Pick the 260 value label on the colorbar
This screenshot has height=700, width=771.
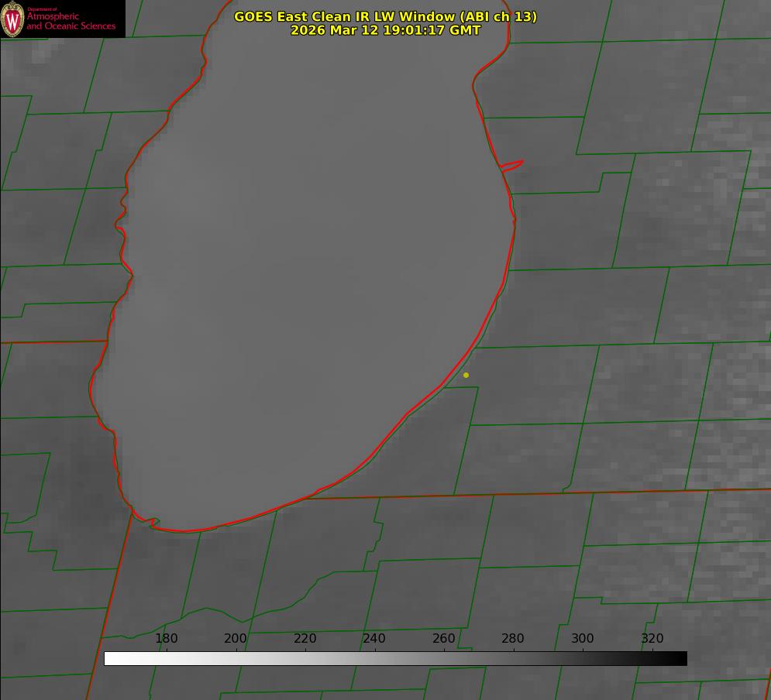click(443, 639)
